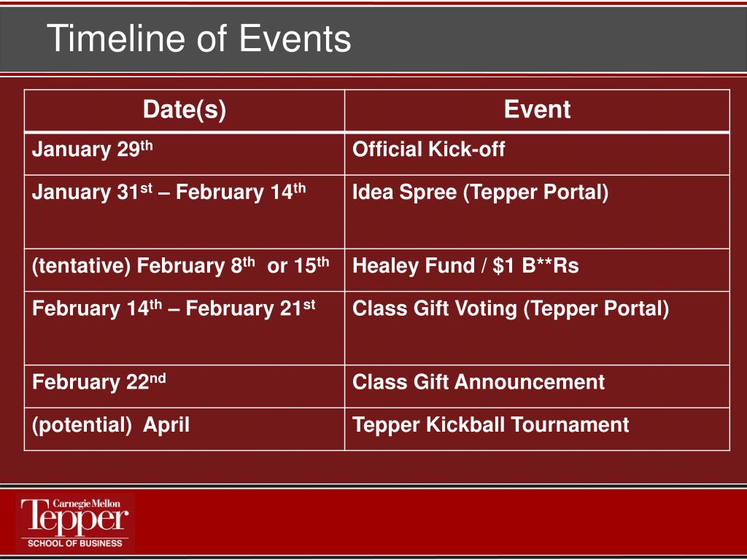Click the Healey Fund / $1 B**Rs cell
The width and height of the screenshot is (747, 560).
click(537, 270)
